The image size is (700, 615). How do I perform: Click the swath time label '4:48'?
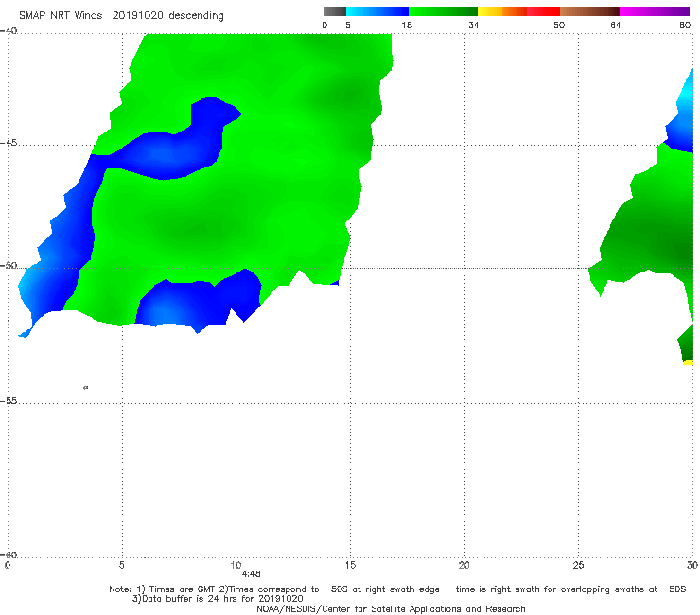pos(252,574)
